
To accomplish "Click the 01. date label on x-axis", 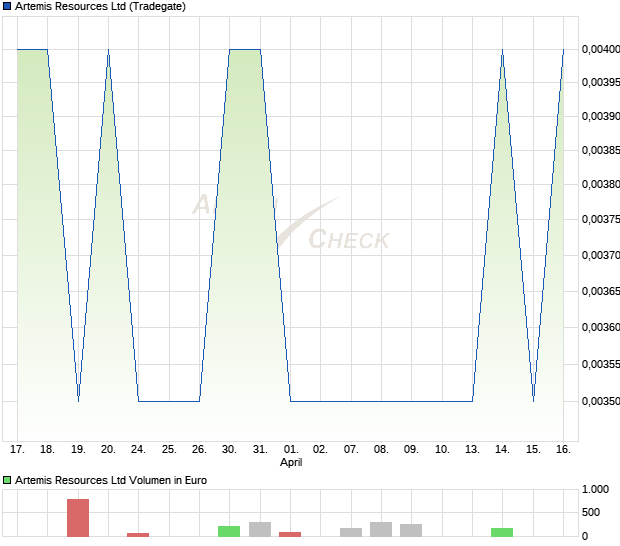I will coord(291,449).
